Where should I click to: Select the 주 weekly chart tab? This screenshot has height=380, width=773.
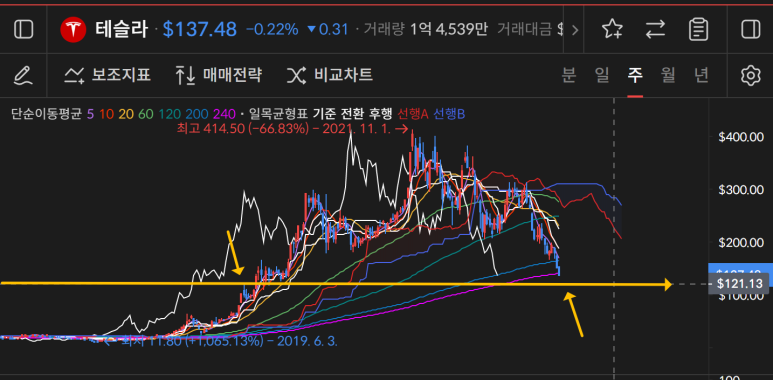point(635,75)
